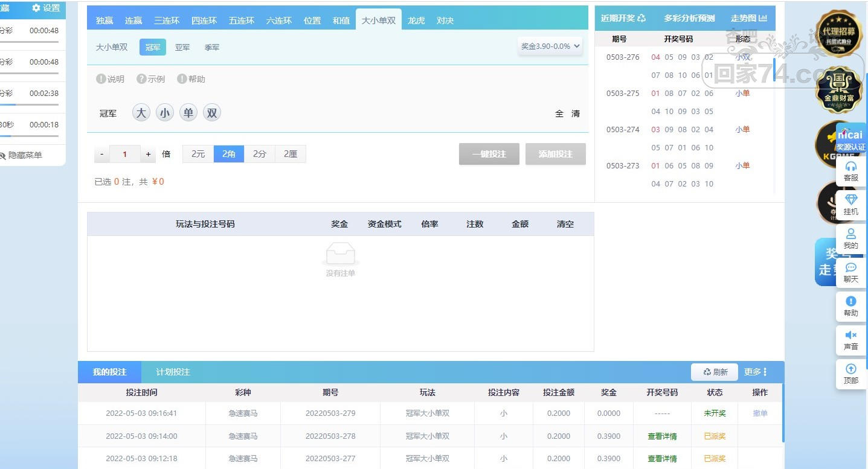Viewport: 868px width, 469px height.
Task: Switch to 六连环 tab
Action: (x=279, y=21)
